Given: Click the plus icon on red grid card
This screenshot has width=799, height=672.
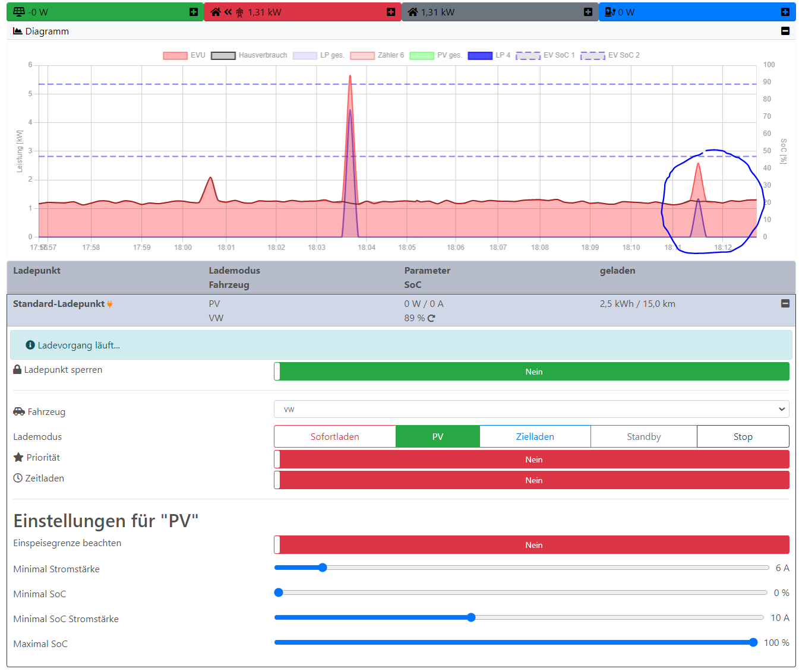Looking at the screenshot, I should (x=391, y=12).
